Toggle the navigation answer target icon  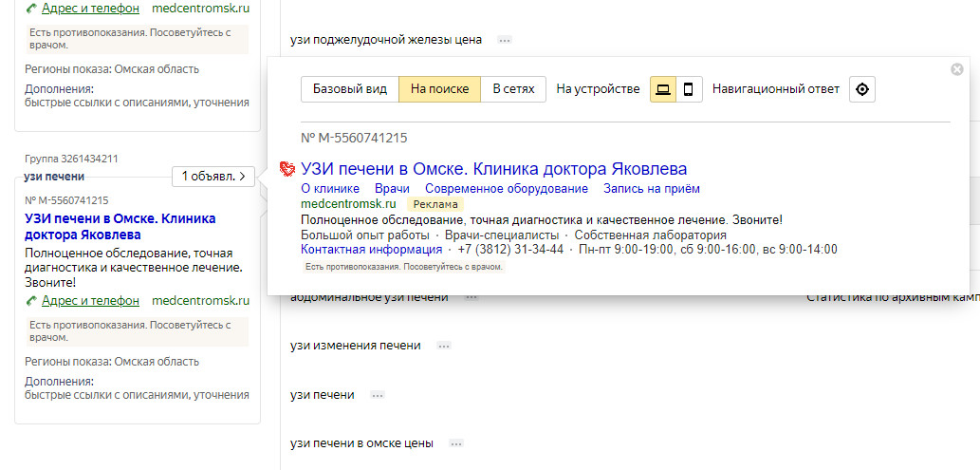click(861, 89)
